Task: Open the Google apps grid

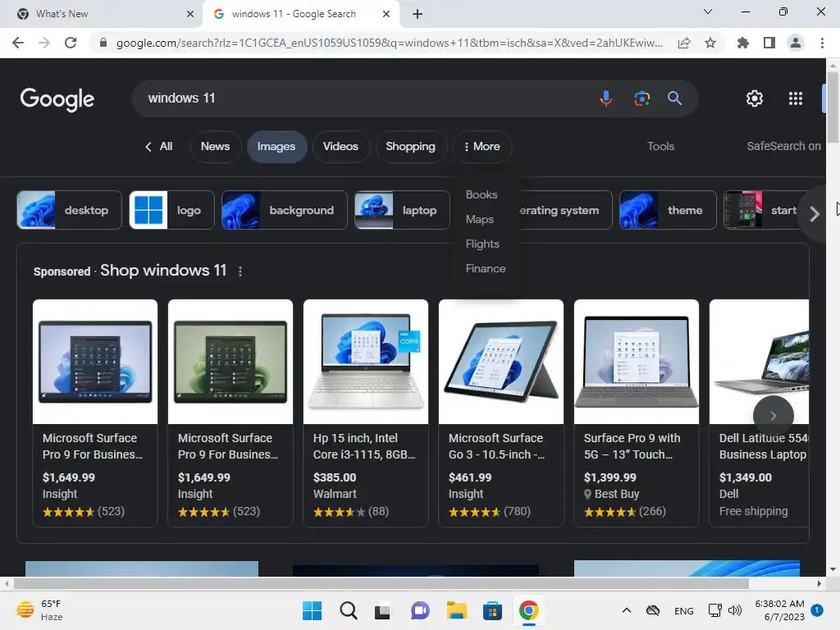Action: (796, 98)
